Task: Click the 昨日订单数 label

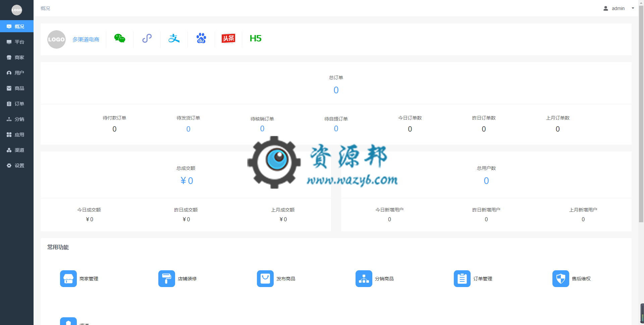Action: 484,118
